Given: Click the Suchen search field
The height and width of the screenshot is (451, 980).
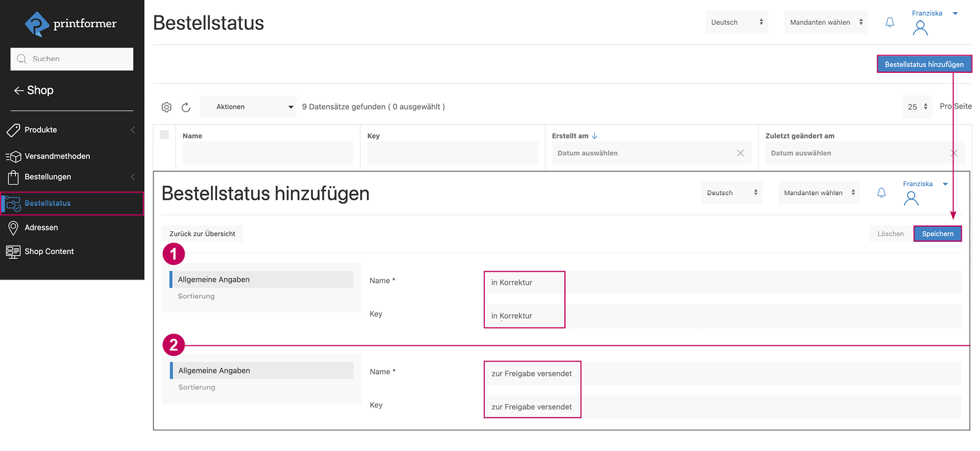Looking at the screenshot, I should point(72,59).
